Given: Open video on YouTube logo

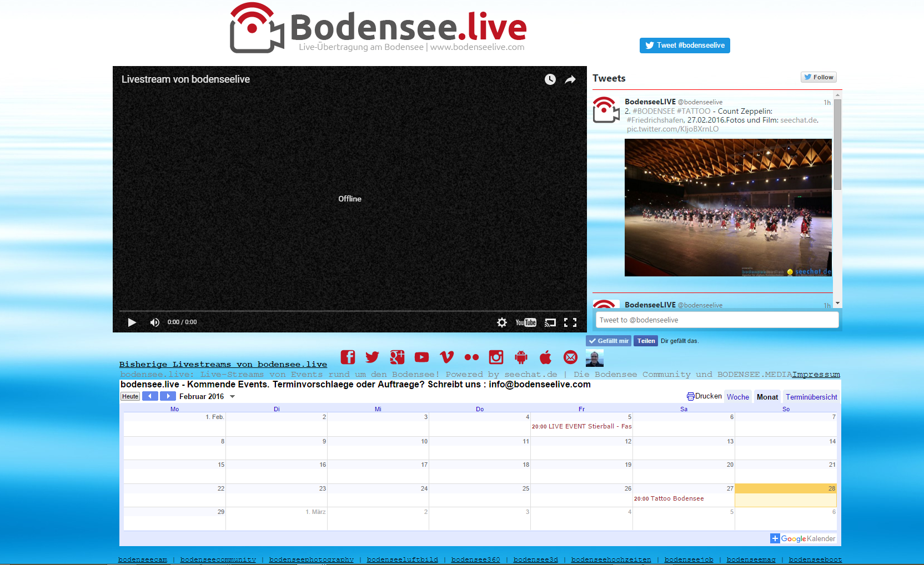Looking at the screenshot, I should point(526,322).
